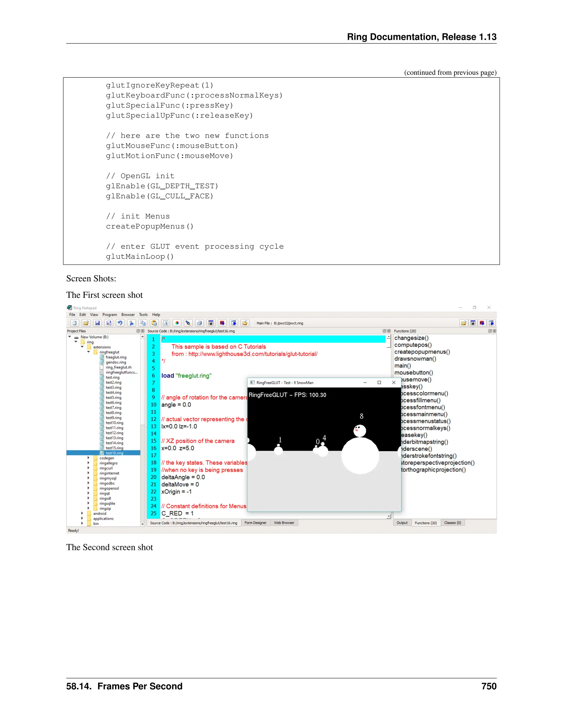The image size is (563, 728).
Task: Open the File menu
Action: coord(72,315)
